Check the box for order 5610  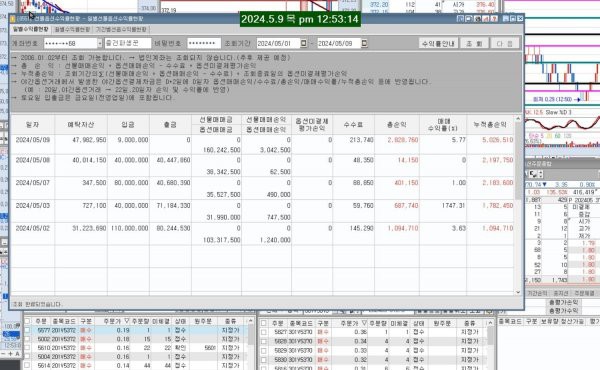click(x=27, y=348)
